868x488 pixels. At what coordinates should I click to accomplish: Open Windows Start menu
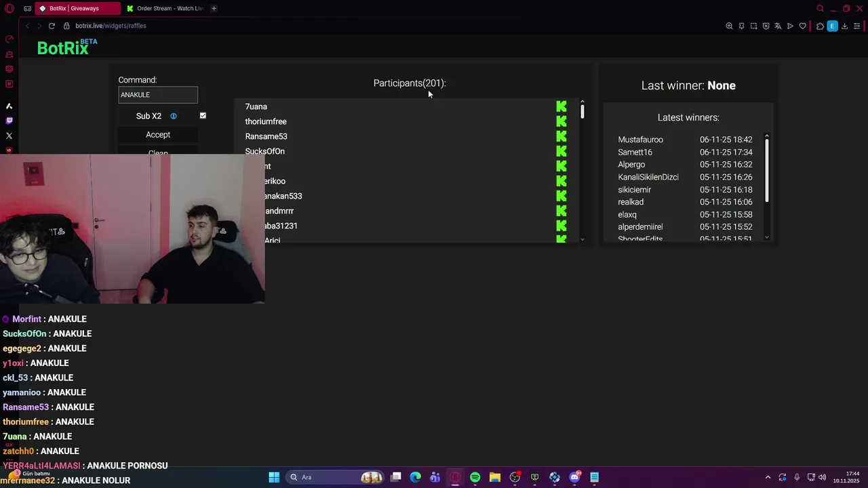pyautogui.click(x=274, y=477)
